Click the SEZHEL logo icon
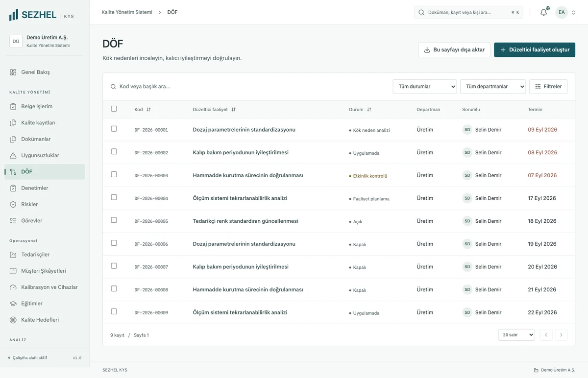Viewport: 588px width, 378px height. click(x=14, y=15)
